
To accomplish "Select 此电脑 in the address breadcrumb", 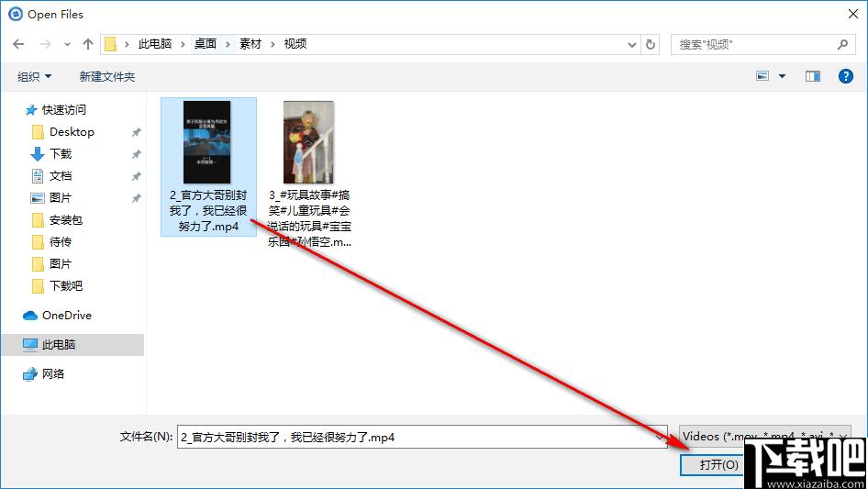I will pyautogui.click(x=154, y=44).
